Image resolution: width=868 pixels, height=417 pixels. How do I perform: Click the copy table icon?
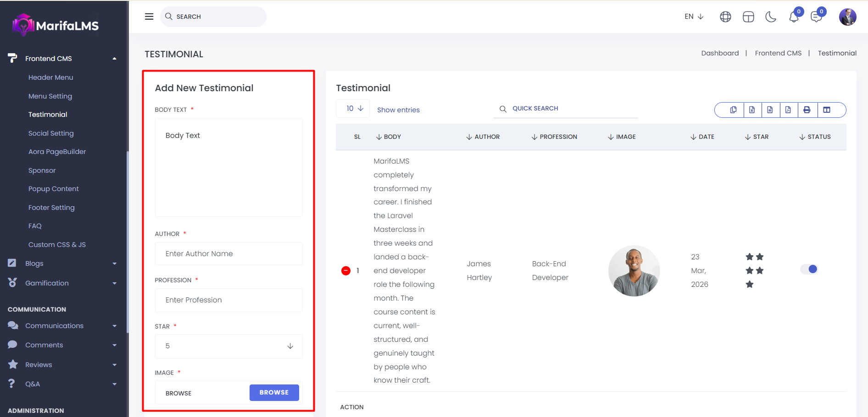click(733, 110)
